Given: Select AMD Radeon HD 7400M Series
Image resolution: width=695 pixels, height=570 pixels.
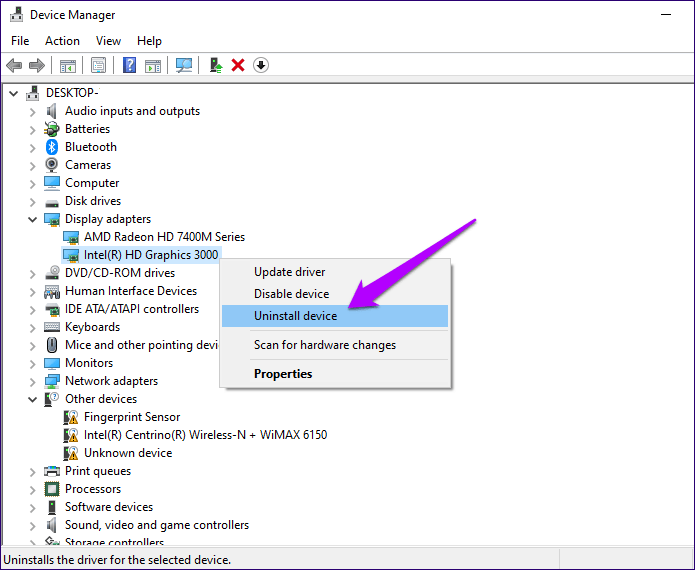Looking at the screenshot, I should (x=164, y=237).
